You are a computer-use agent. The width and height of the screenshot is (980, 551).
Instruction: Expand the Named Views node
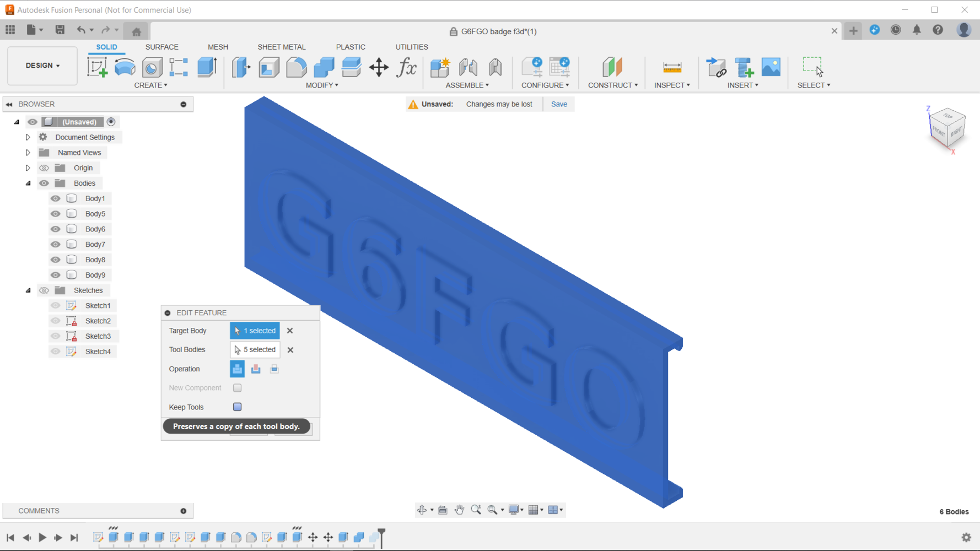[28, 153]
